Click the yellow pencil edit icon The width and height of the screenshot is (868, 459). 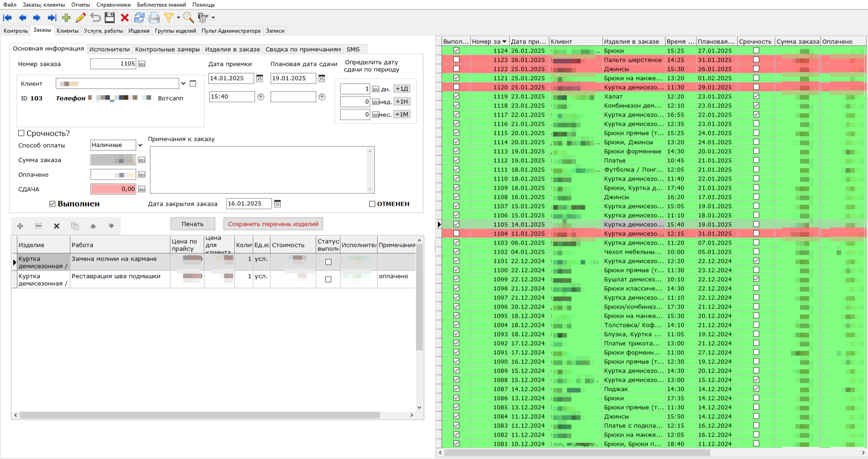81,18
